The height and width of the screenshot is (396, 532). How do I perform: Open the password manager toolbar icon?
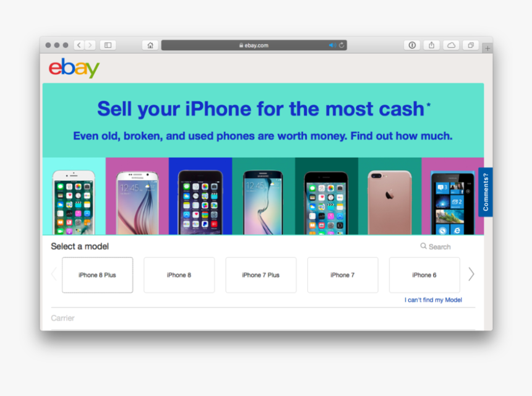click(x=412, y=45)
